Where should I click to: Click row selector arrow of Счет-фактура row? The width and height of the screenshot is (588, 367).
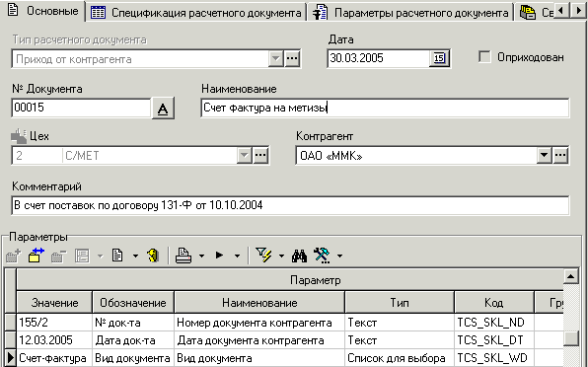[x=10, y=358]
